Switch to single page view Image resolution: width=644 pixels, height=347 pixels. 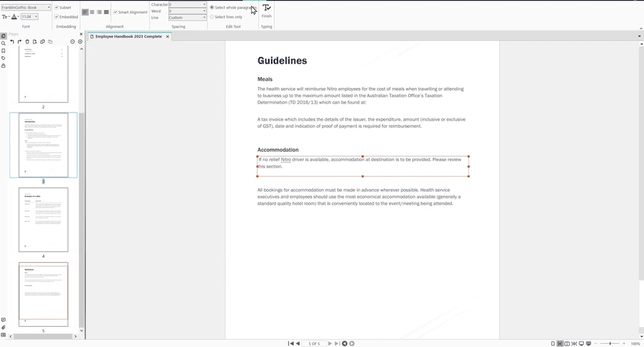point(553,343)
